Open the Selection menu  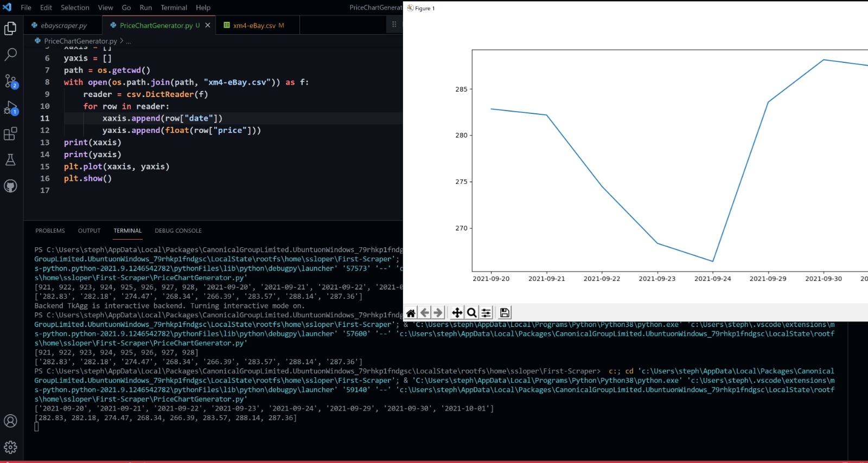75,8
